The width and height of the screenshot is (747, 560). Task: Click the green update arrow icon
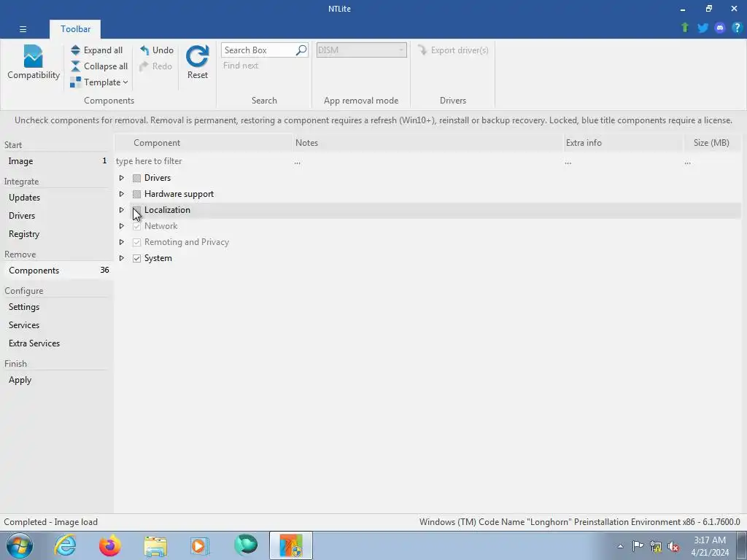[685, 28]
